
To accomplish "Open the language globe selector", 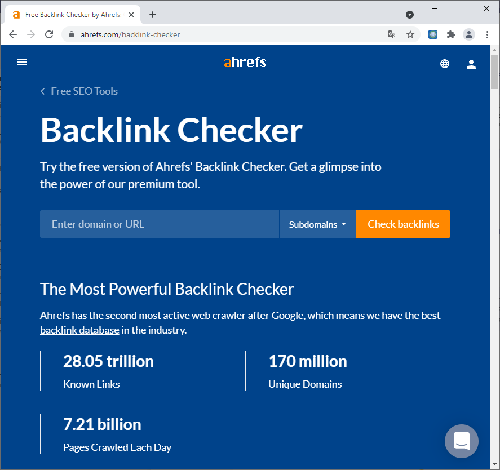I will [x=444, y=63].
